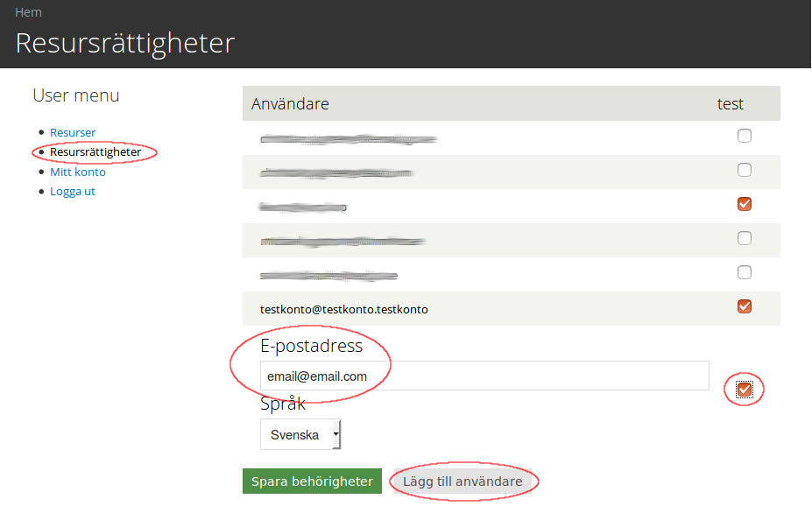Open the Språk dropdown showing Svenska
The image size is (812, 506).
pos(300,434)
